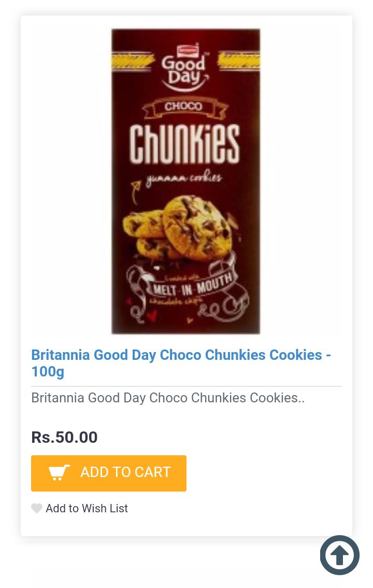Click the yummm cookies script text

tap(184, 179)
